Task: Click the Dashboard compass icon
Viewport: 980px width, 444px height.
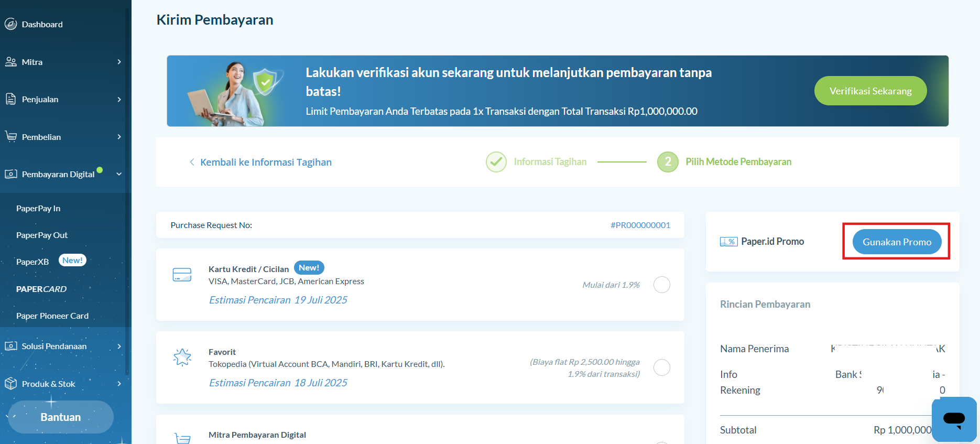Action: [10, 24]
